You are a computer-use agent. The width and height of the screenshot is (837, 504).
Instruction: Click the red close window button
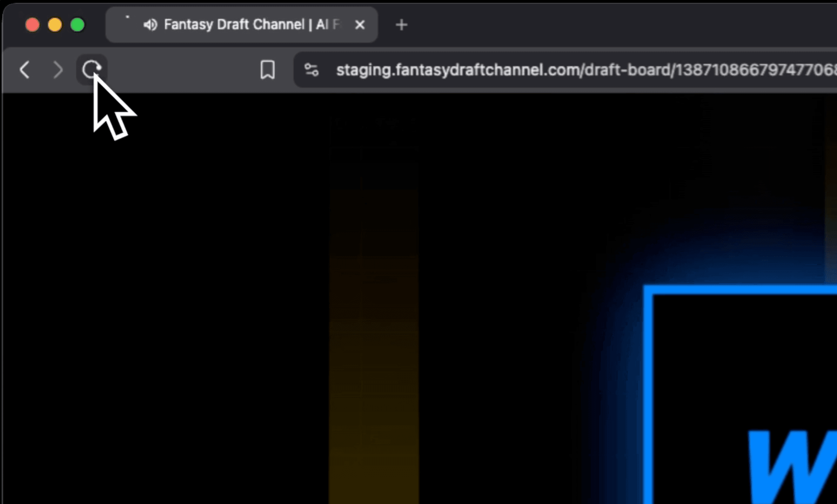coord(32,25)
